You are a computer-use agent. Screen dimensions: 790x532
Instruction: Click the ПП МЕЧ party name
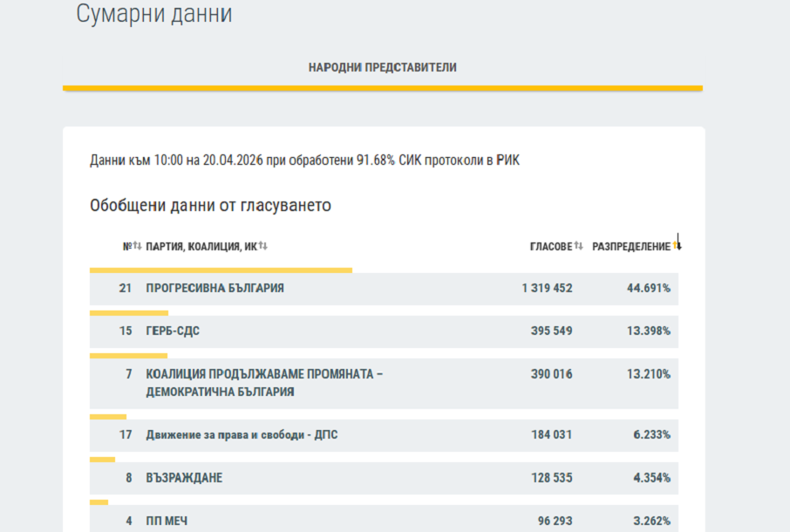tap(167, 521)
